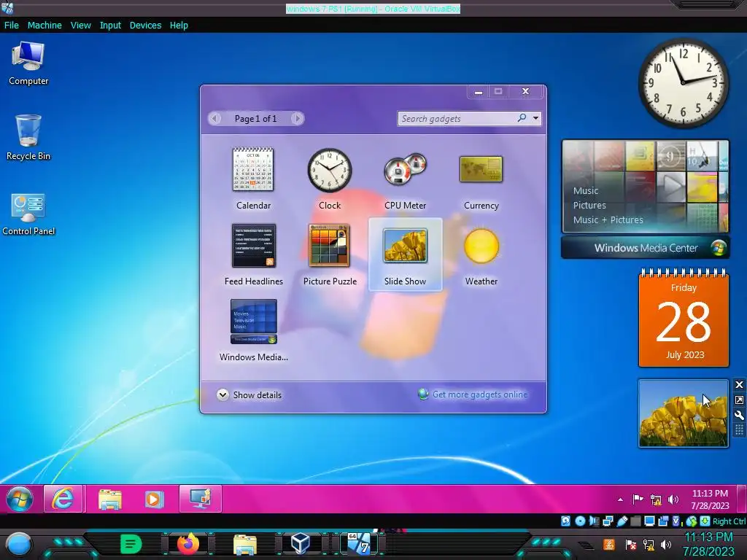Open Windows Explorer on the pink taskbar
The width and height of the screenshot is (747, 560).
pyautogui.click(x=109, y=499)
